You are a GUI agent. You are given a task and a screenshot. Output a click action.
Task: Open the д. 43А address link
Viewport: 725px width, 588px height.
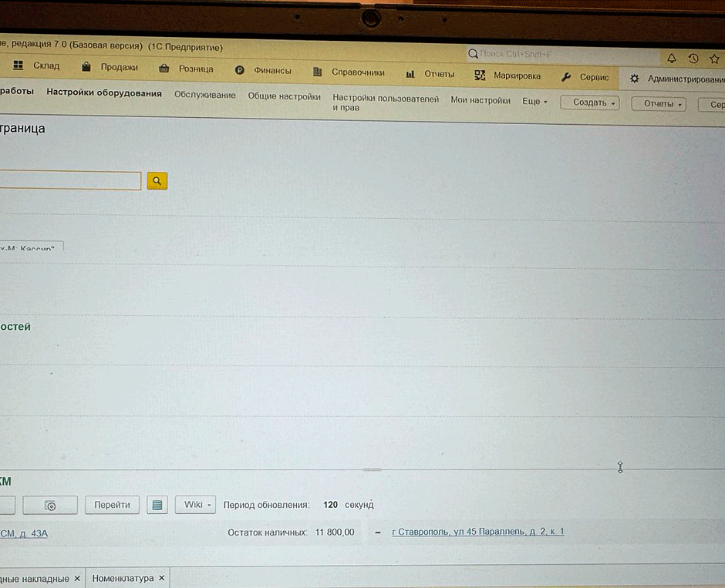coord(24,533)
